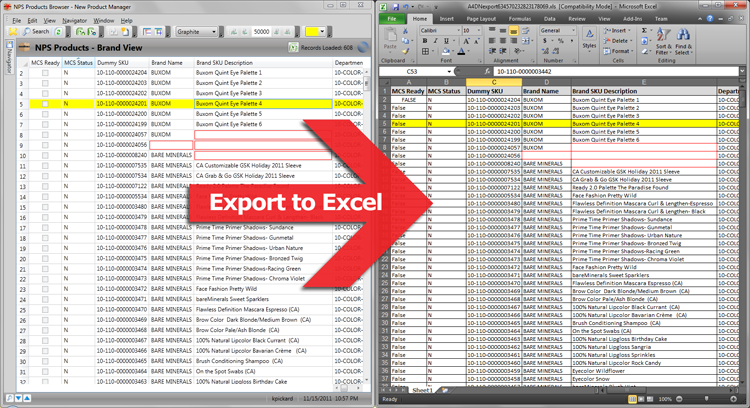Check MCS Ready box for Buxom Quint Eye Palette 1
The height and width of the screenshot is (408, 750).
[x=45, y=73]
